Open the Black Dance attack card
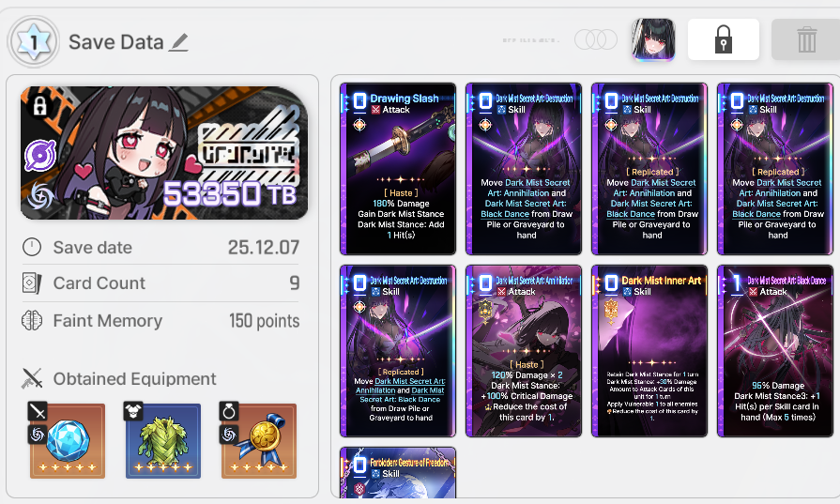 tap(775, 351)
